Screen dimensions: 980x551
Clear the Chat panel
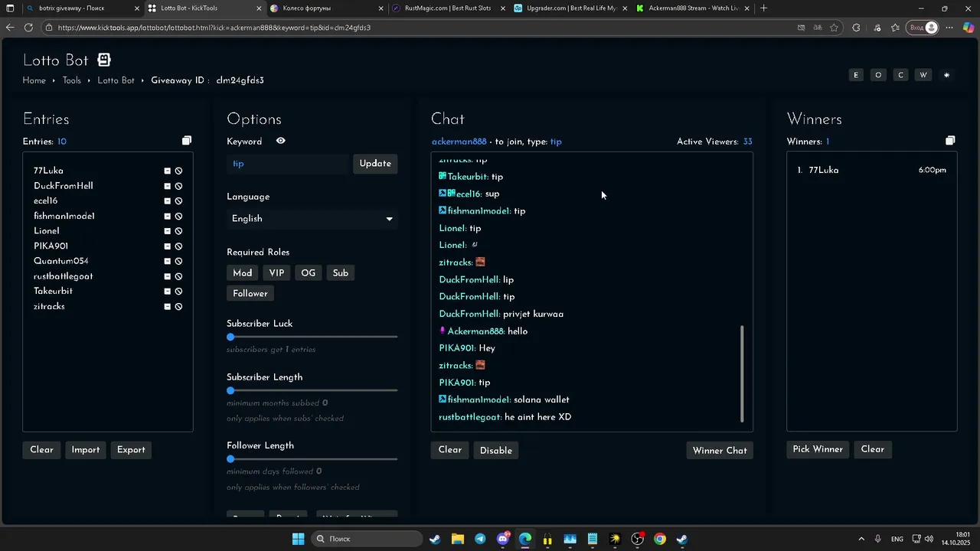(450, 450)
